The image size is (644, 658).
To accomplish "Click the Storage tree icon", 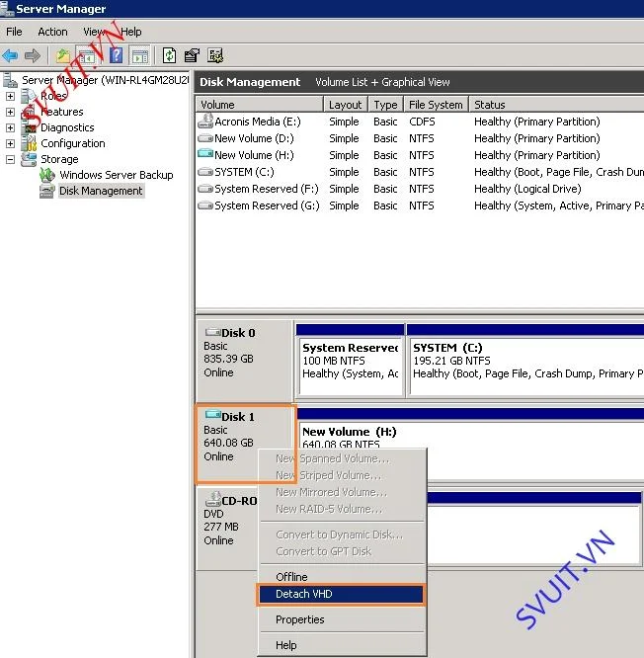I will pos(29,159).
